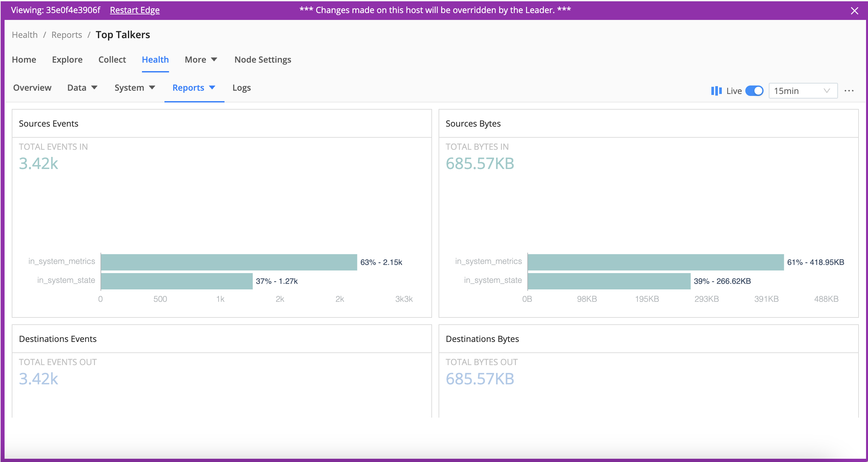This screenshot has width=868, height=462.
Task: Open Node Settings in the menu
Action: click(x=262, y=60)
